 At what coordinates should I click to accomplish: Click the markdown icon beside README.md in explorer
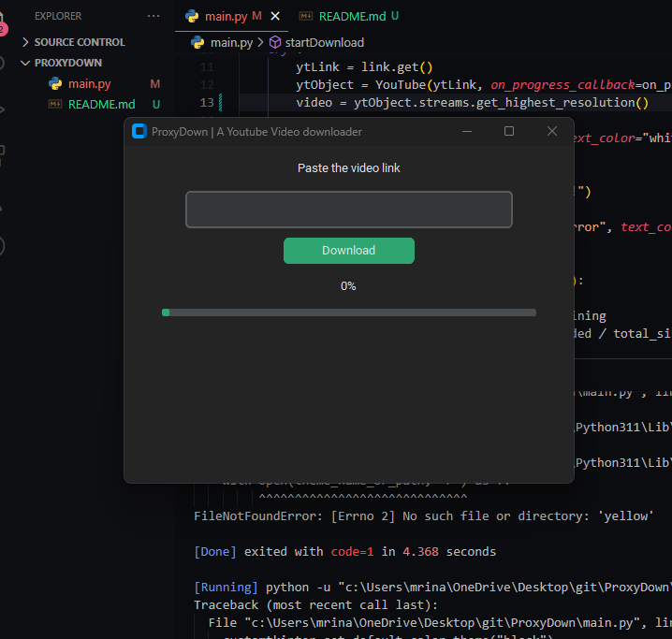coord(55,104)
